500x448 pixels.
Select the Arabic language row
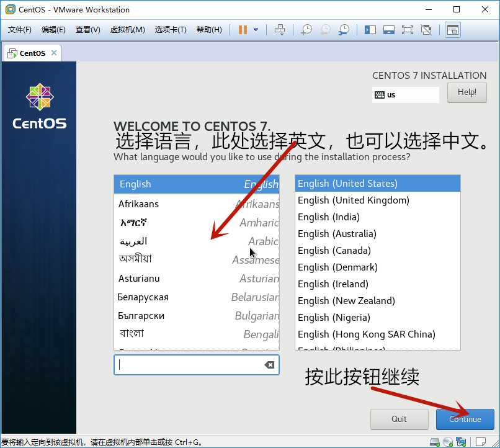pos(197,241)
